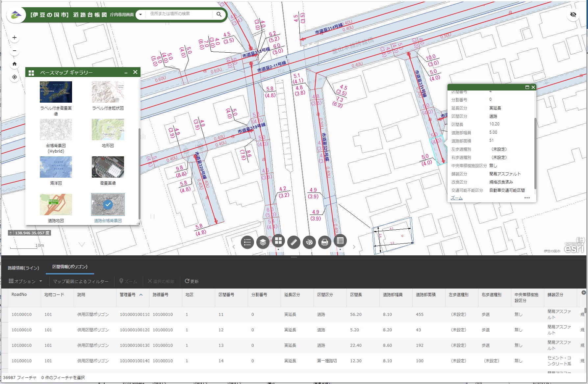The width and height of the screenshot is (588, 384).
Task: Switch to the 路線情報(ライン) tab
Action: tap(23, 268)
